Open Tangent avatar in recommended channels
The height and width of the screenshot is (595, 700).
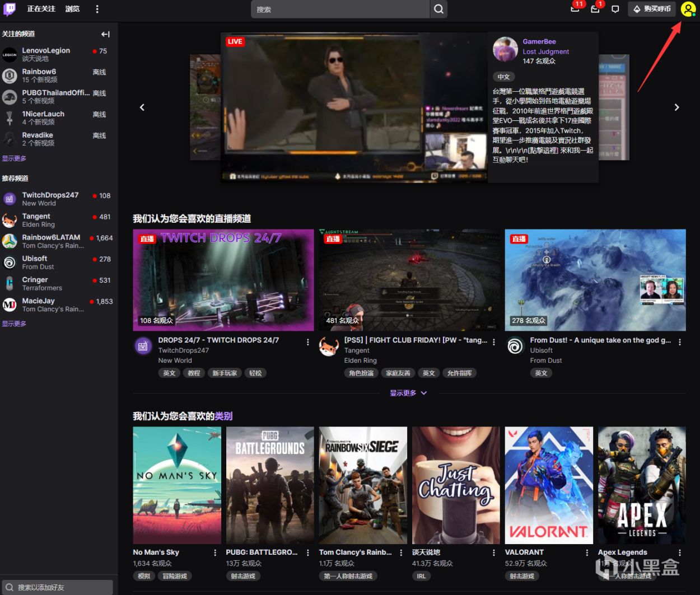coord(10,220)
